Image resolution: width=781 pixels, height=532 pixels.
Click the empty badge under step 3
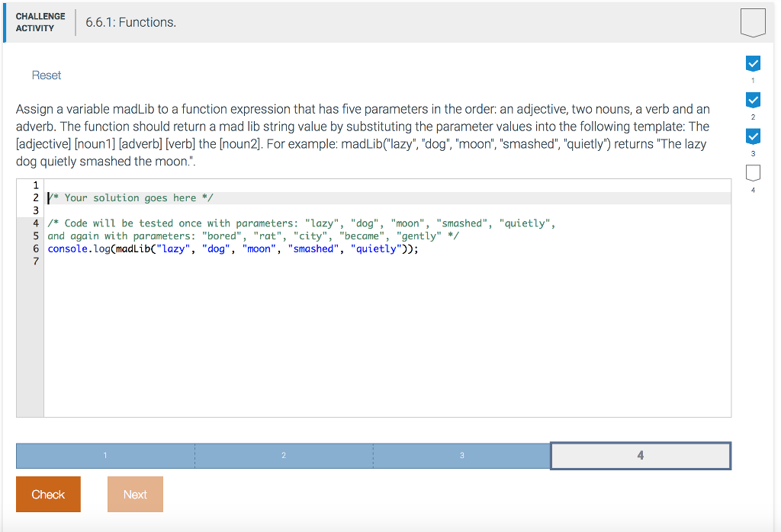pyautogui.click(x=753, y=172)
